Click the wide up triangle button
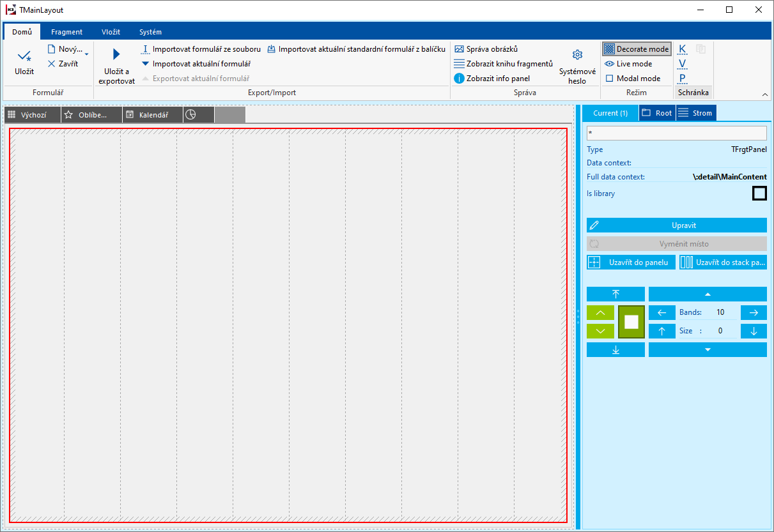 pyautogui.click(x=708, y=294)
